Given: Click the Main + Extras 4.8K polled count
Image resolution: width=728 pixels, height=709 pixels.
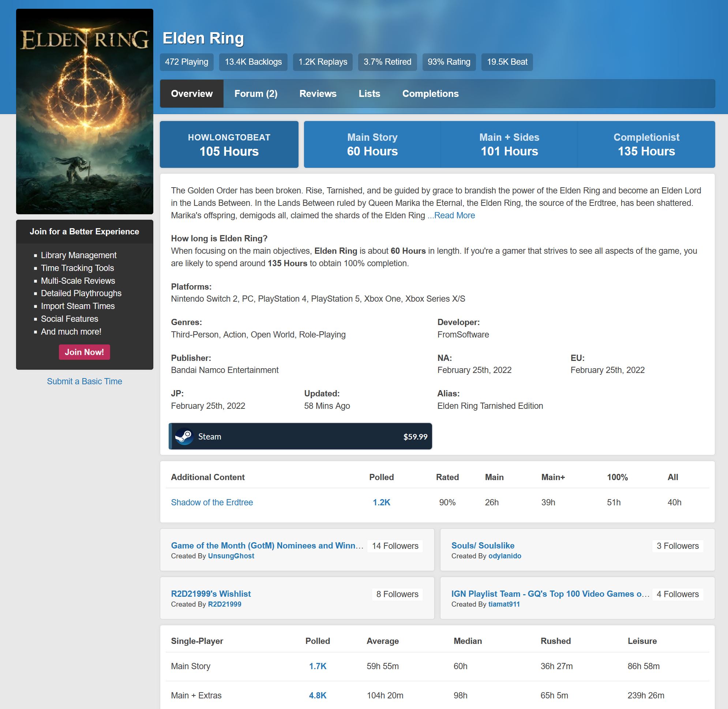Looking at the screenshot, I should (318, 695).
